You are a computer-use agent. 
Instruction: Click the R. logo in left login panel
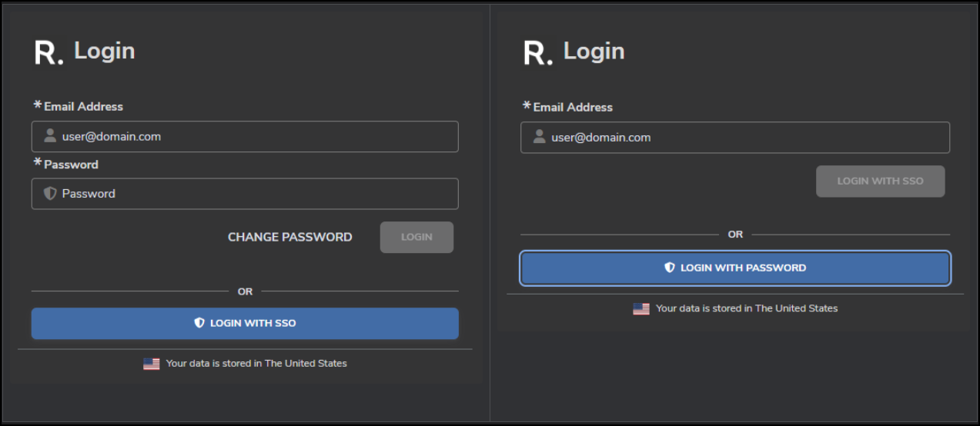48,52
